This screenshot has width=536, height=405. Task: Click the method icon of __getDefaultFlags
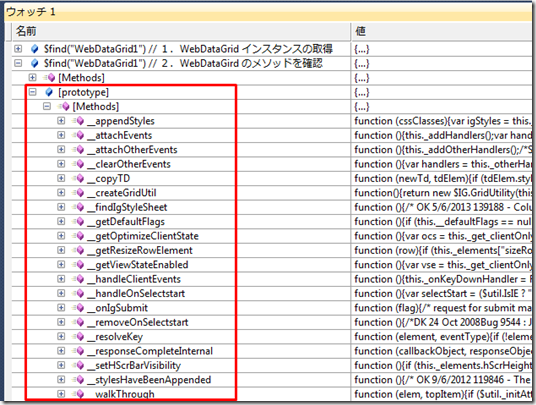point(78,221)
